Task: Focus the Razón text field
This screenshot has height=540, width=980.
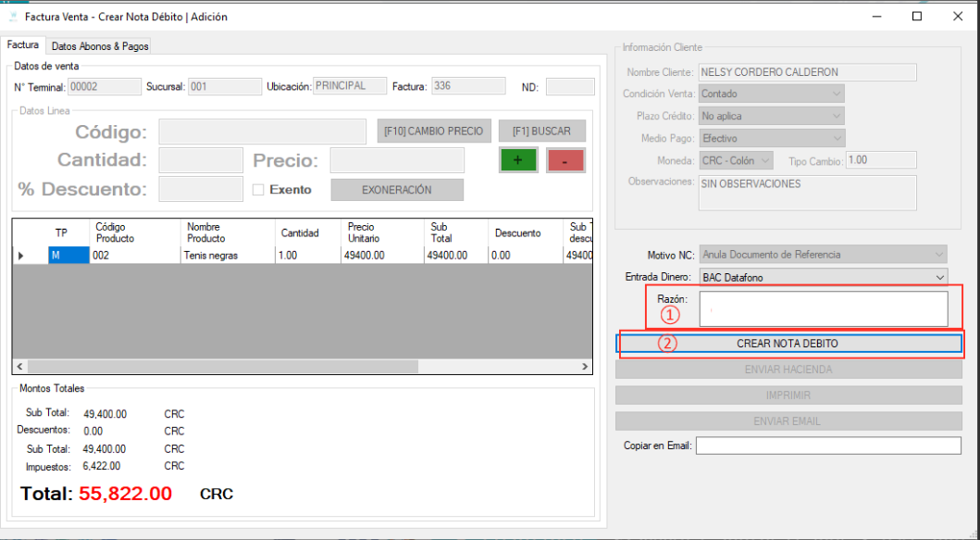Action: click(x=823, y=308)
